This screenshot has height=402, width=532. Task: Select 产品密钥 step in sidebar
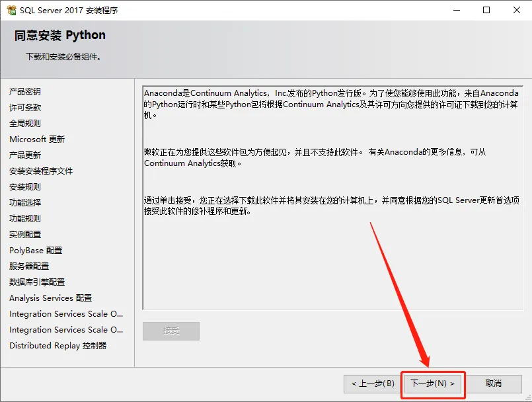[25, 92]
